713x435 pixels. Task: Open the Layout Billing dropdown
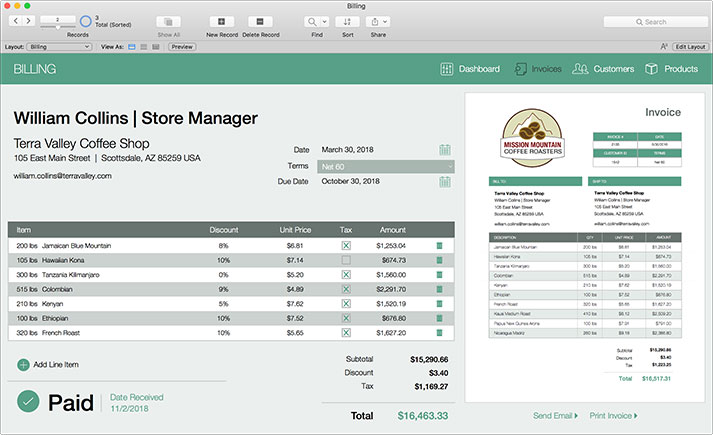60,47
